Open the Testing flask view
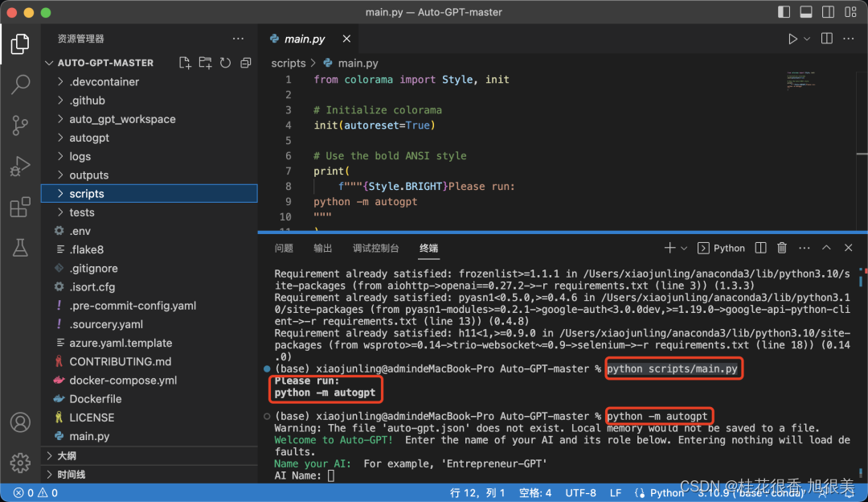This screenshot has width=868, height=502. coord(20,248)
